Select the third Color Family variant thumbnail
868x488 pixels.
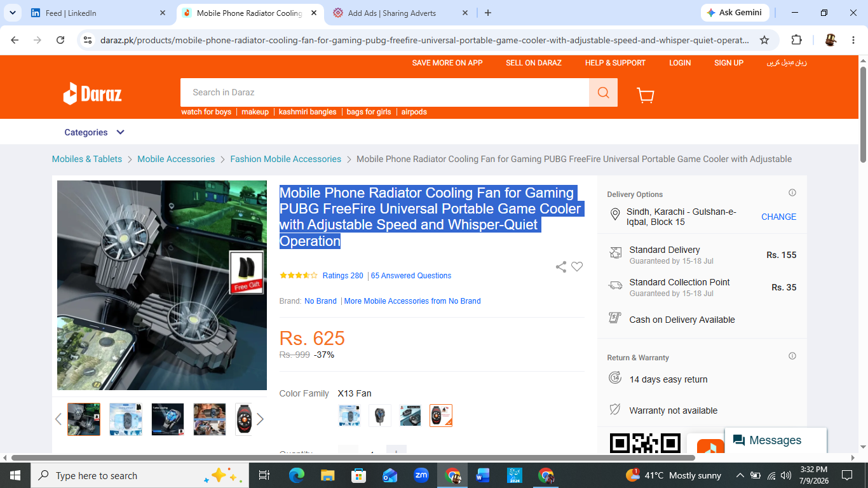[410, 416]
